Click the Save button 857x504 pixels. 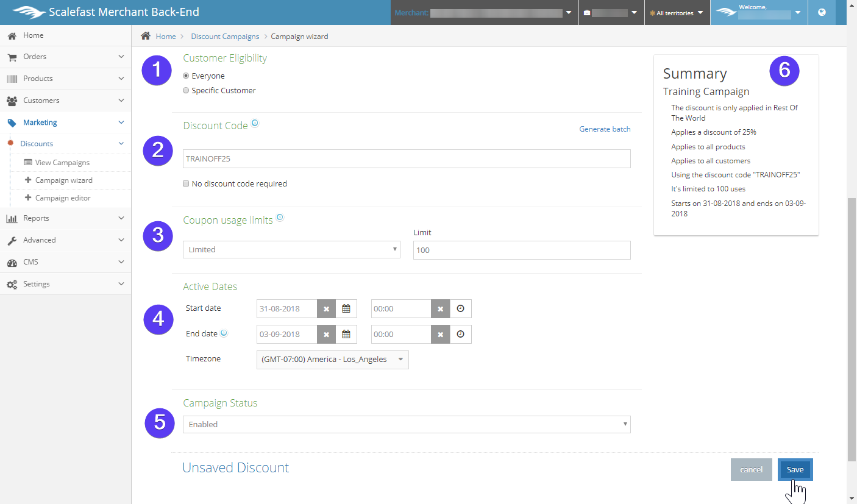(x=795, y=470)
